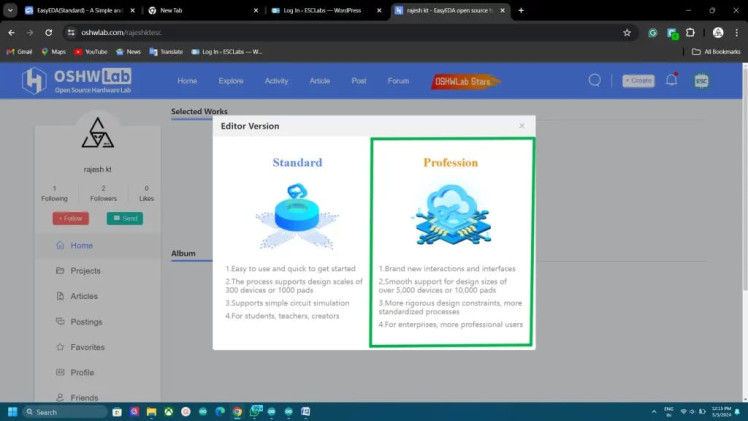Open the Gmail bookmark
This screenshot has height=421, width=748.
pos(19,51)
